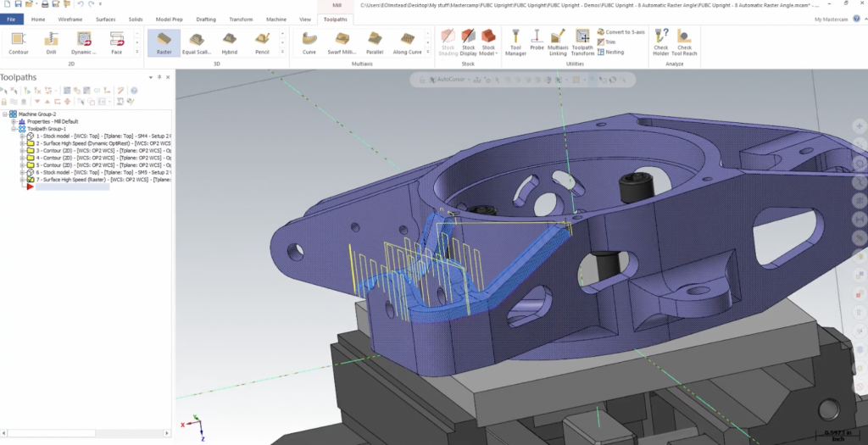Click the Raster 3D toolpath
Image resolution: width=868 pixels, height=445 pixels.
(164, 43)
